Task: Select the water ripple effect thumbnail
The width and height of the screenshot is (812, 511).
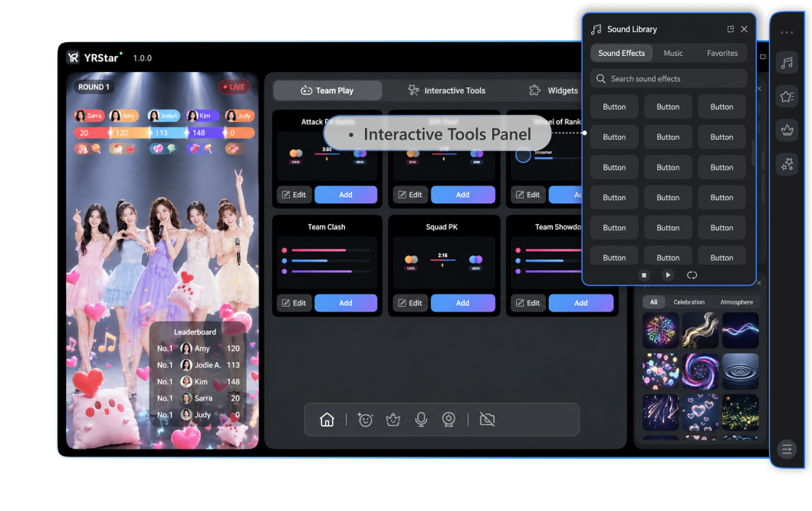Action: pyautogui.click(x=741, y=371)
